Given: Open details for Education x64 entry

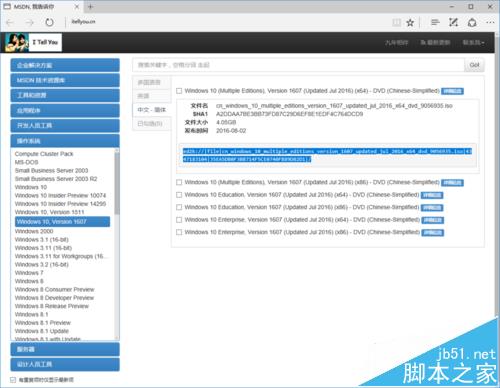Looking at the screenshot, I should pos(432,195).
